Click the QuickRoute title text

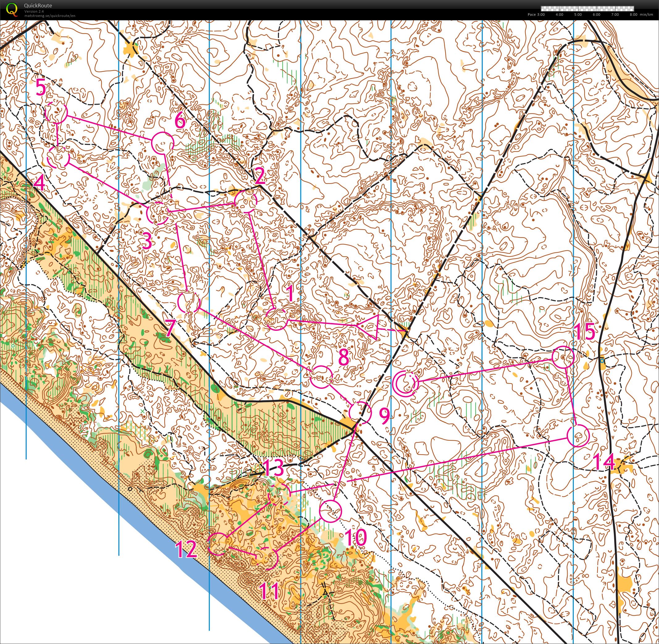pos(38,6)
